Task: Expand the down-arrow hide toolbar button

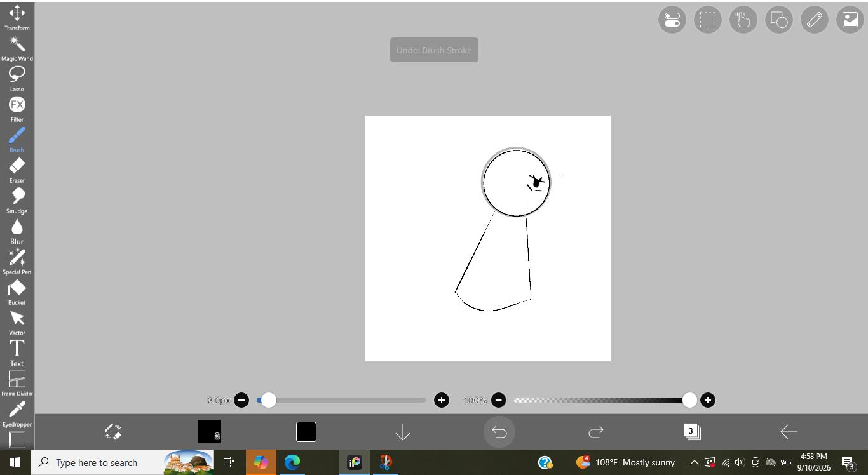Action: [x=403, y=432]
